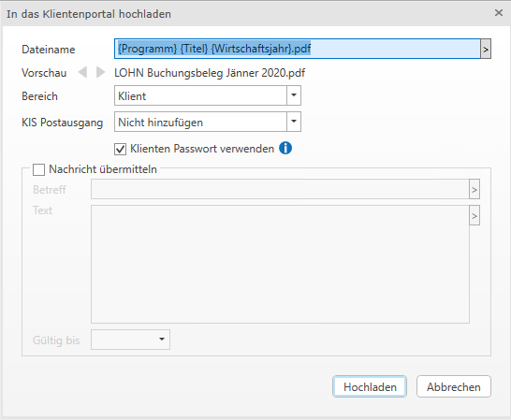Enable Nachricht übermitteln checkbox
The height and width of the screenshot is (420, 511).
(x=38, y=169)
